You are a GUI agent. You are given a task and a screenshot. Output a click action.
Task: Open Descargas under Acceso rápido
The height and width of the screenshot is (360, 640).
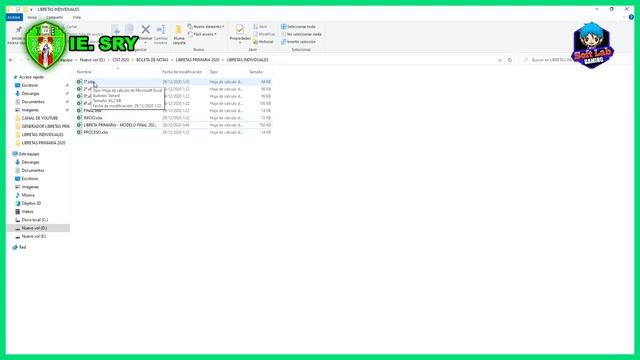(x=30, y=93)
